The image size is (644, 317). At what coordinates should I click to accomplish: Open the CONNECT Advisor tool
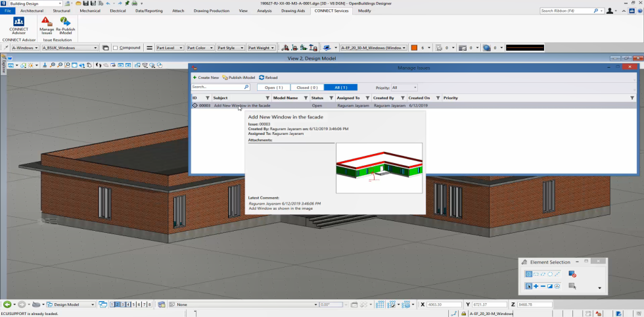18,26
